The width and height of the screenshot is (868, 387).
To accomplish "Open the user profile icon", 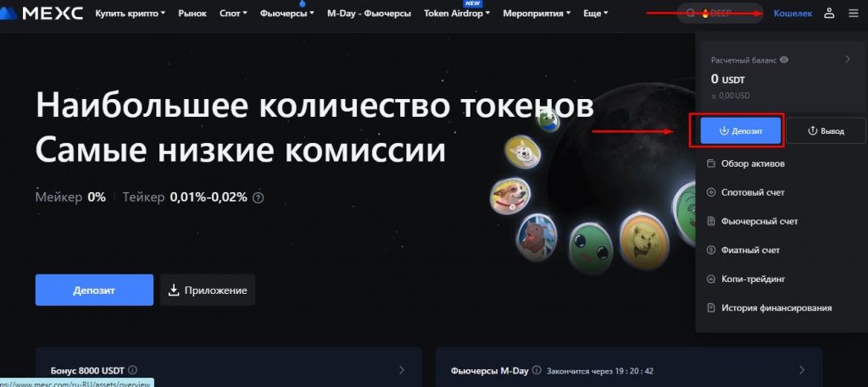I will pos(829,13).
